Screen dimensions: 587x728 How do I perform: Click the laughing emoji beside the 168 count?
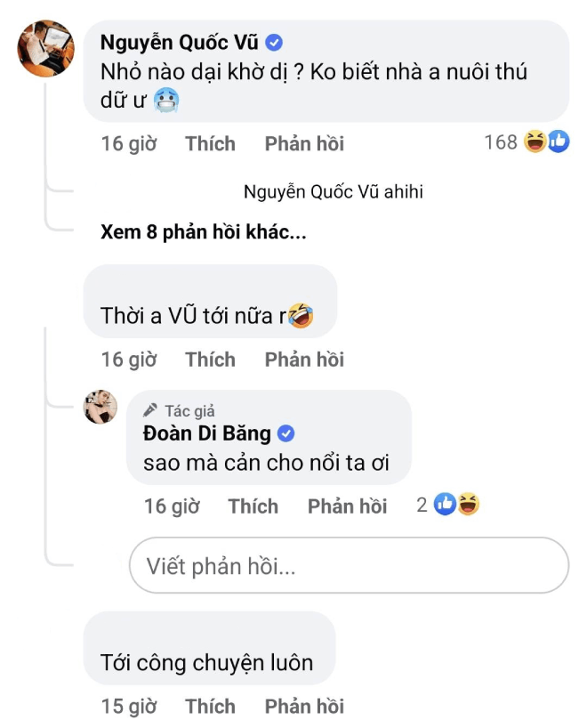point(536,142)
